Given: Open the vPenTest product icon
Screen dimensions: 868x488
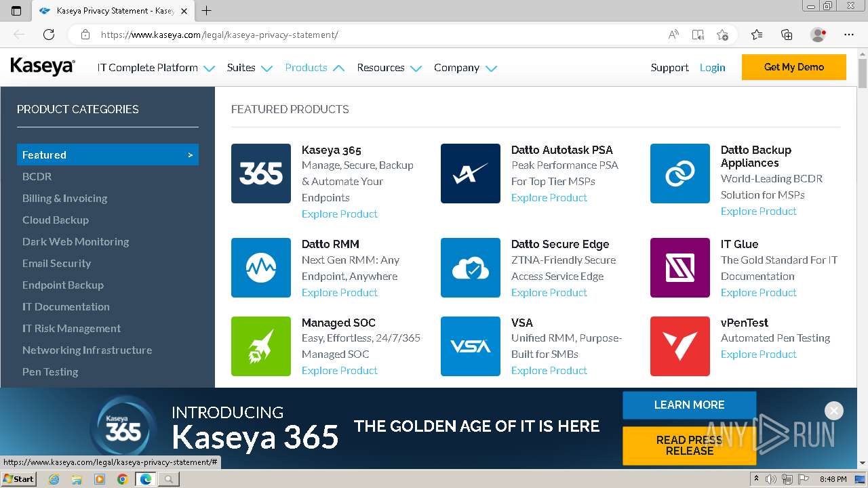Looking at the screenshot, I should (680, 346).
